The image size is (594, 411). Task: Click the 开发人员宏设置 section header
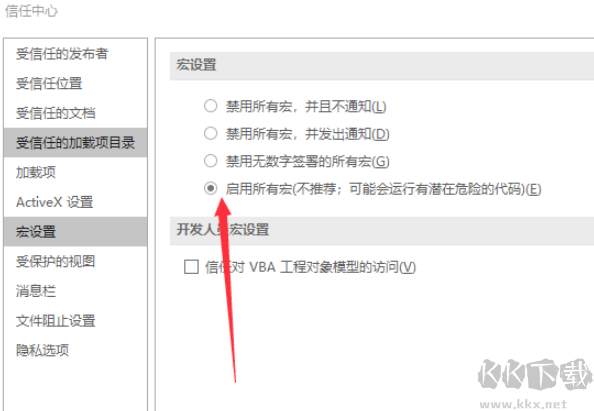click(x=382, y=230)
